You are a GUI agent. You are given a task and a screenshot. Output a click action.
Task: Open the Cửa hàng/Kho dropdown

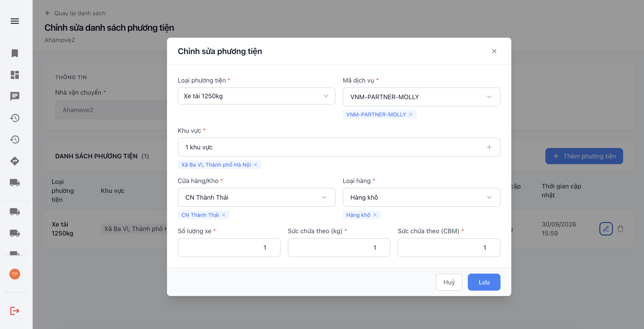pos(256,197)
